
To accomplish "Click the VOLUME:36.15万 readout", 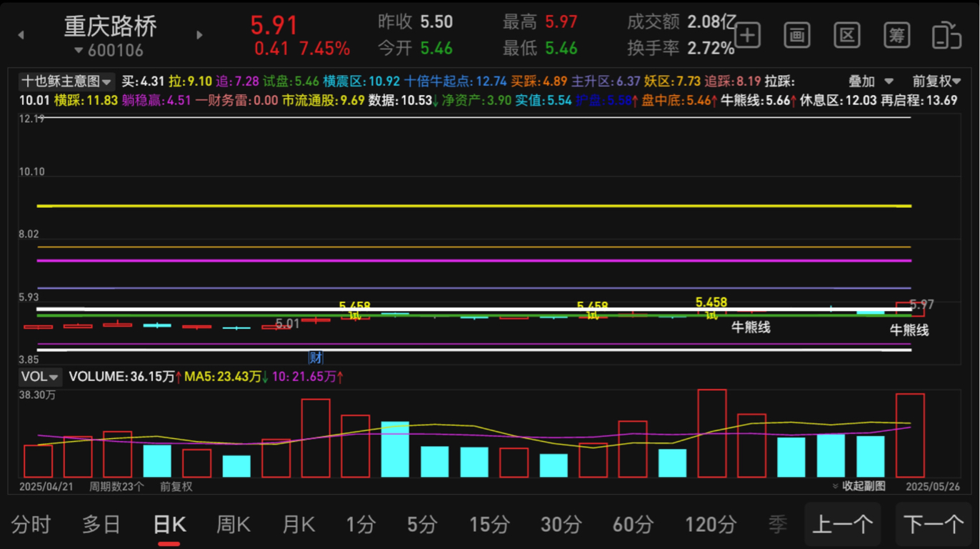I will tap(121, 377).
